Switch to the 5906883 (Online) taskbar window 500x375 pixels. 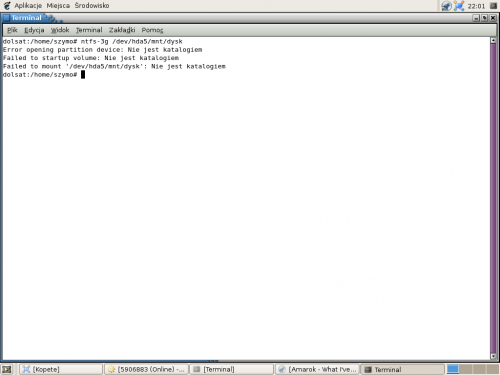coord(146,369)
